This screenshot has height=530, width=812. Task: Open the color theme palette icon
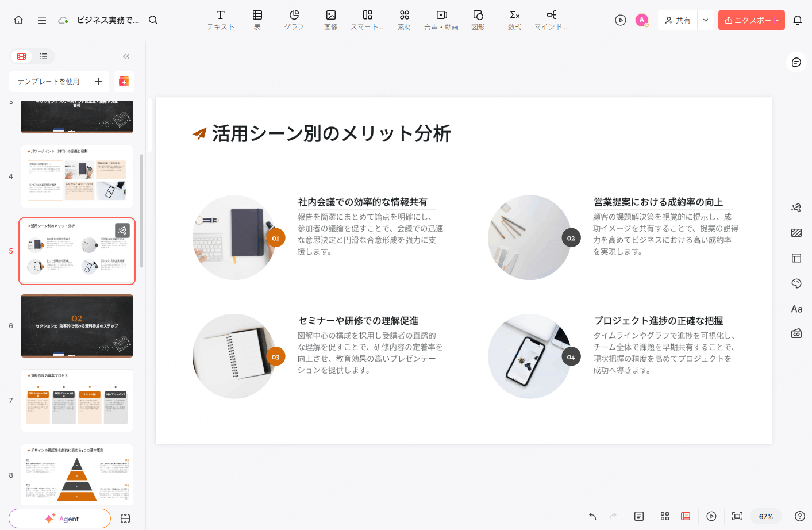pos(796,283)
